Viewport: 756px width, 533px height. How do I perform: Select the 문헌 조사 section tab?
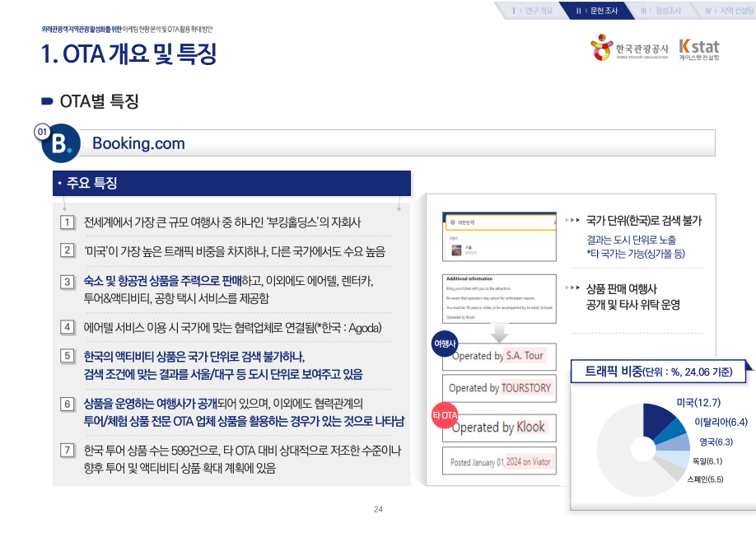[x=598, y=11]
